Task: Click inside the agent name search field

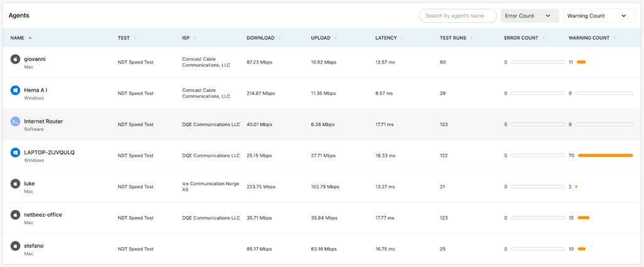Action: point(459,16)
